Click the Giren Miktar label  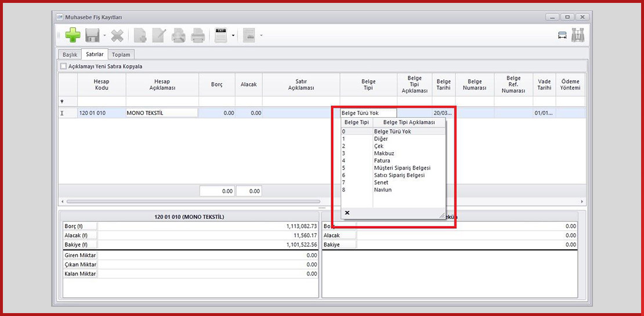80,255
